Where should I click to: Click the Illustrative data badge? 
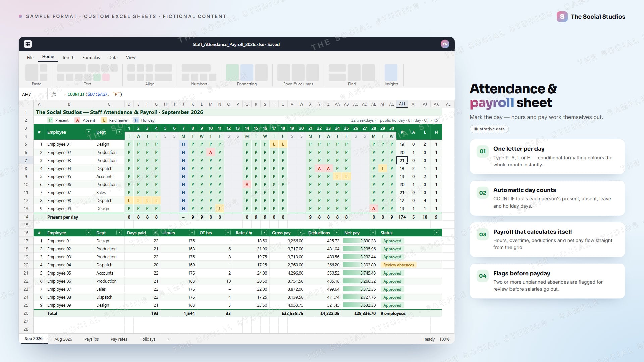pos(489,129)
